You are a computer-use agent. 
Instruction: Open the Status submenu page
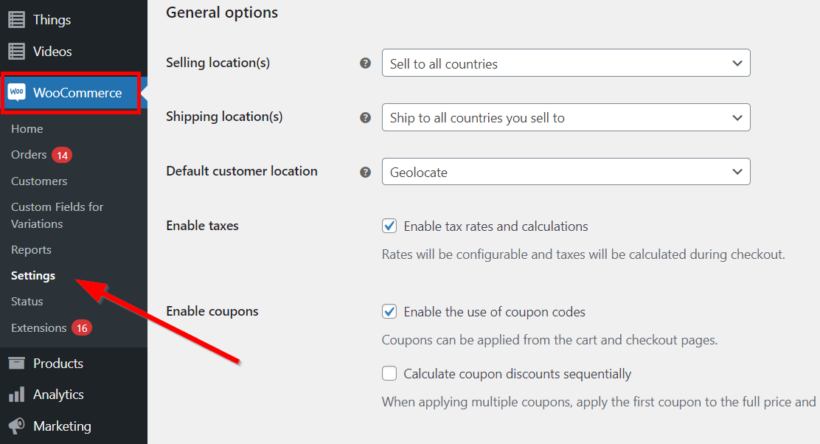pyautogui.click(x=27, y=301)
